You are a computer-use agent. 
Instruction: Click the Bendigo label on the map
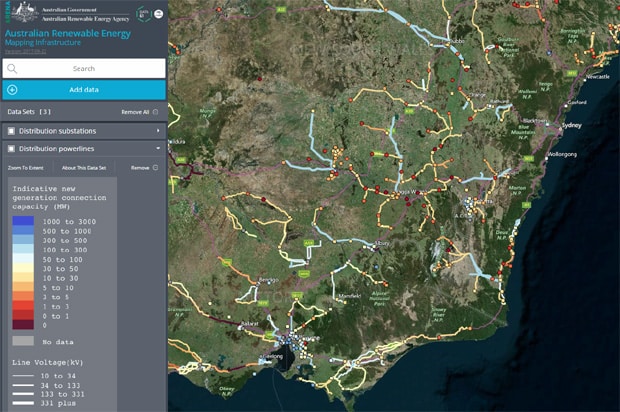pyautogui.click(x=268, y=280)
